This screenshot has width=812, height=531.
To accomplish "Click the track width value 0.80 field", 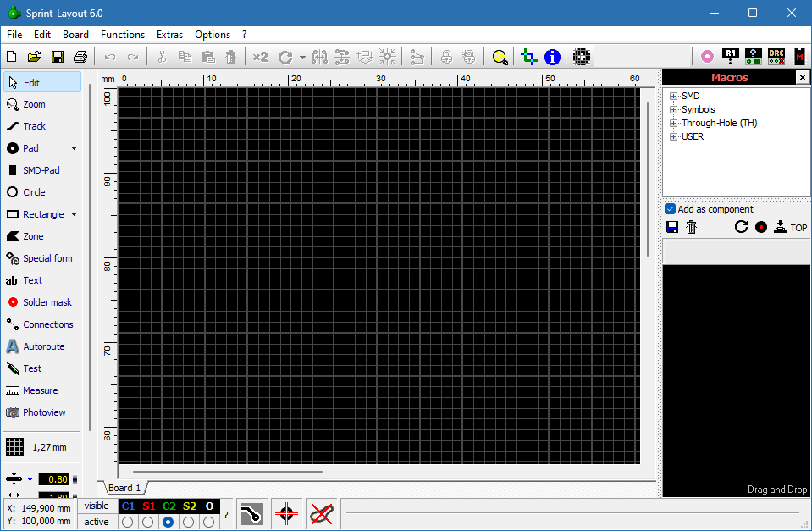I will (54, 479).
